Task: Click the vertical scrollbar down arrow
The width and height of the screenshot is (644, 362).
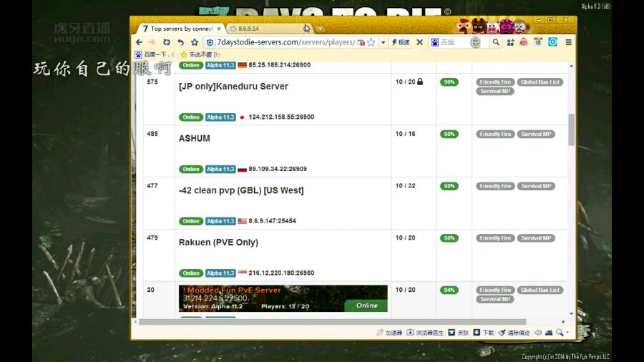Action: tap(571, 313)
